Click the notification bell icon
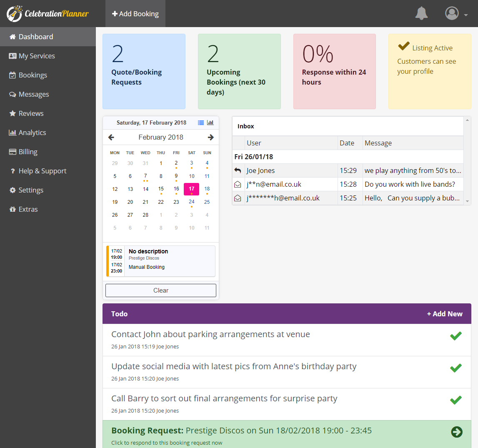The image size is (478, 448). [421, 13]
